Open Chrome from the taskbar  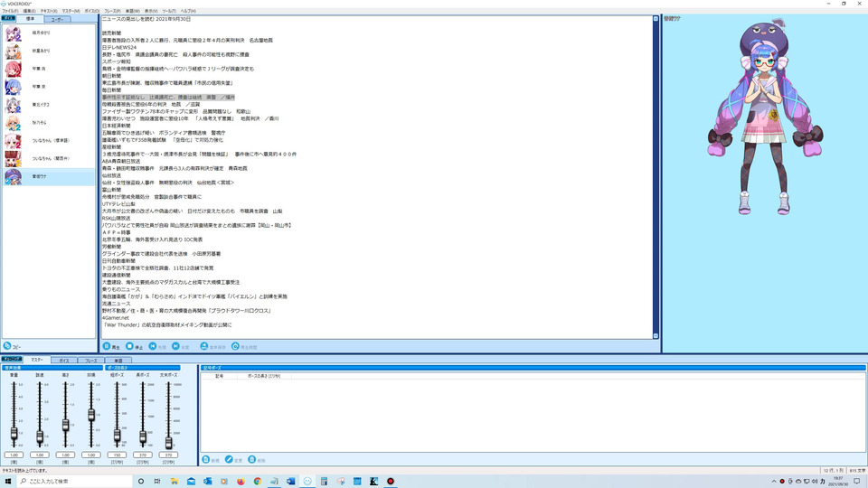coord(258,482)
